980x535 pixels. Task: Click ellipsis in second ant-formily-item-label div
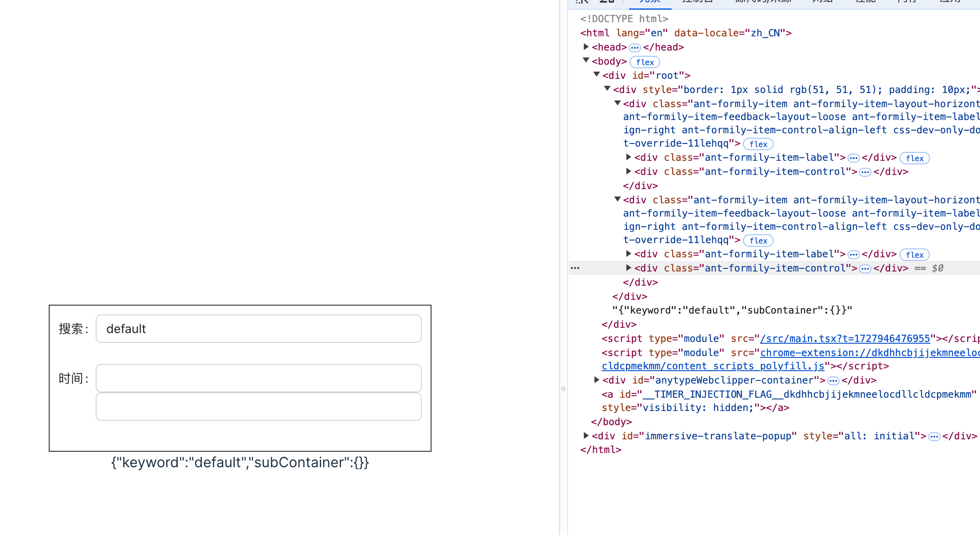point(853,255)
